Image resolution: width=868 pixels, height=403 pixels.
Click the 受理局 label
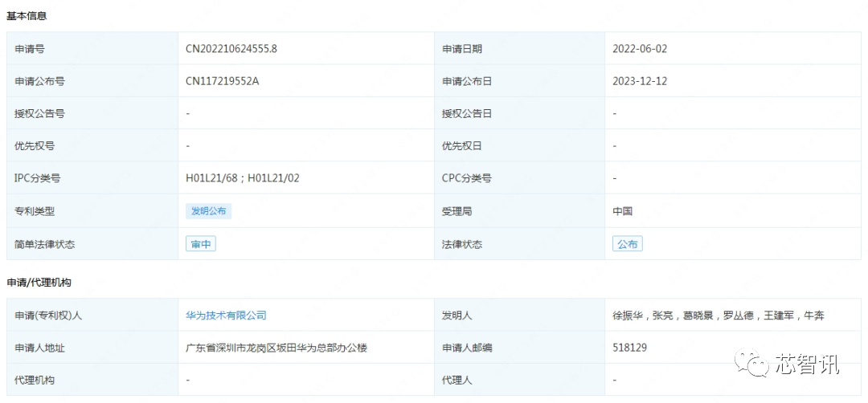coord(457,210)
